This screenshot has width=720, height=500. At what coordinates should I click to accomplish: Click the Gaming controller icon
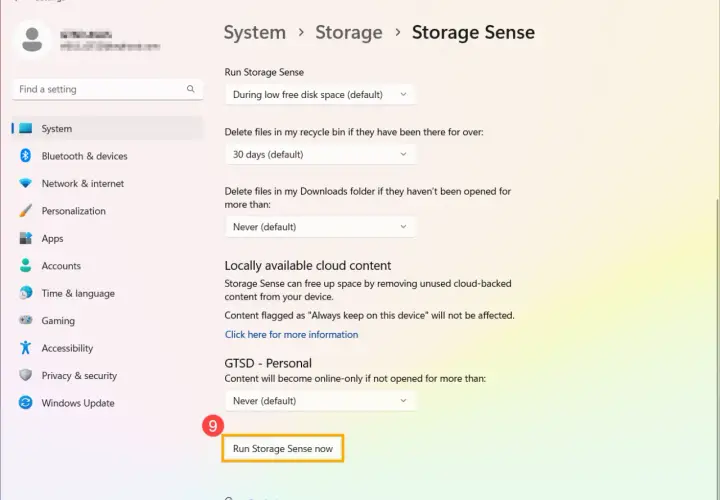click(26, 320)
